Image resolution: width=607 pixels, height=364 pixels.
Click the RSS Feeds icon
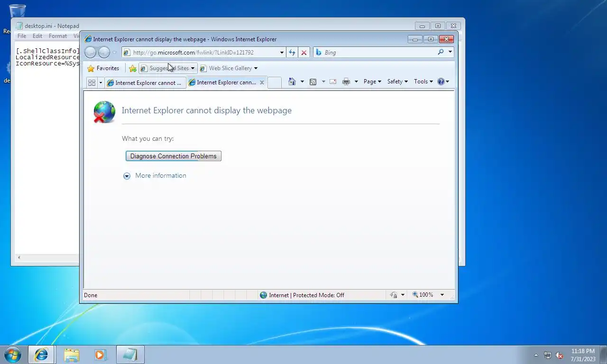pos(313,82)
